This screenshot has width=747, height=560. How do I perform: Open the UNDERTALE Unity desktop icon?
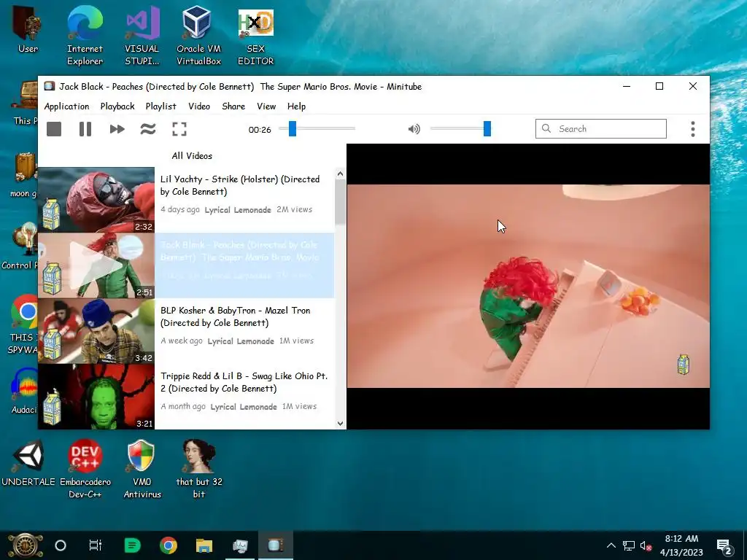point(28,463)
